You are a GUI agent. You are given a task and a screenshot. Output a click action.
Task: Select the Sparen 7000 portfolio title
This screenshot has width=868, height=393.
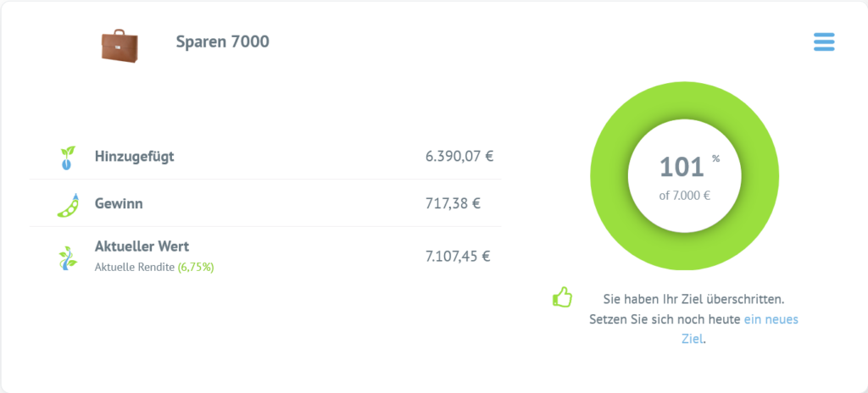pyautogui.click(x=223, y=42)
